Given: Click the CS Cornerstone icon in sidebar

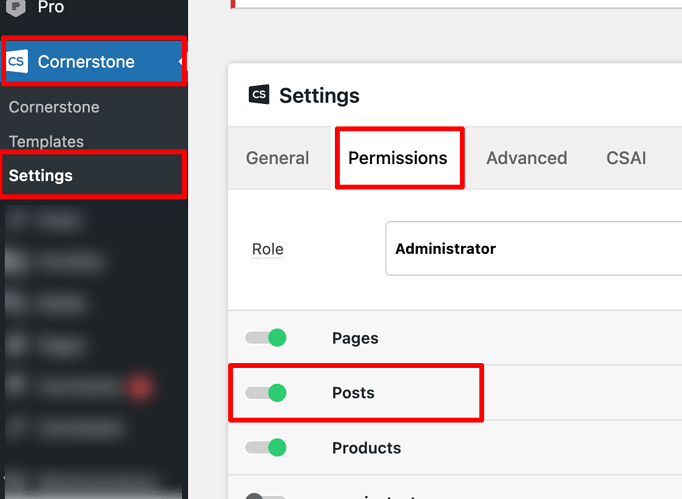Looking at the screenshot, I should click(x=17, y=62).
